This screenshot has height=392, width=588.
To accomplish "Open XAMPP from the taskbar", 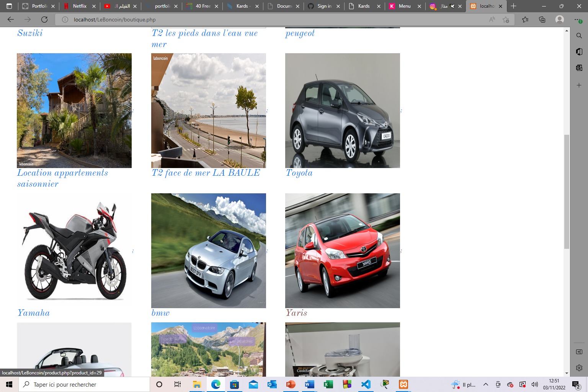I will coord(403,384).
